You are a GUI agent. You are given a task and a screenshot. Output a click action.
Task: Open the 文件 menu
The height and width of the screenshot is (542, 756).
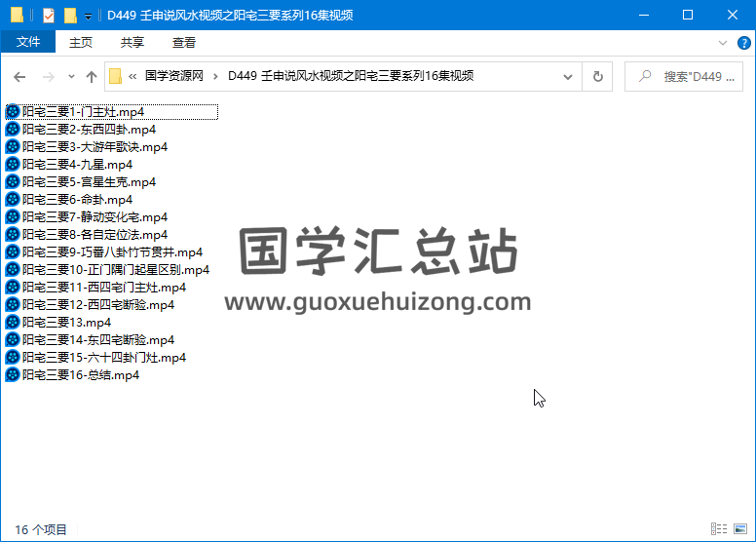coord(28,42)
